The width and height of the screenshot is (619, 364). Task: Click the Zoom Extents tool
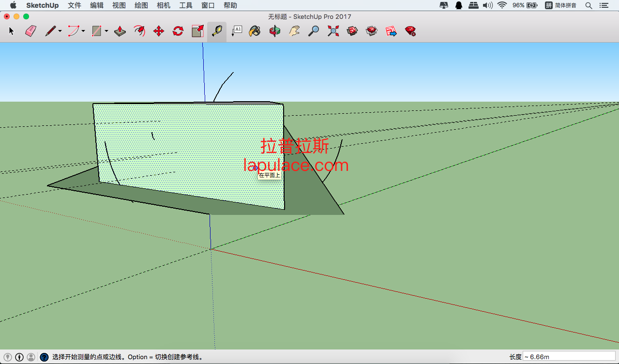(x=333, y=31)
